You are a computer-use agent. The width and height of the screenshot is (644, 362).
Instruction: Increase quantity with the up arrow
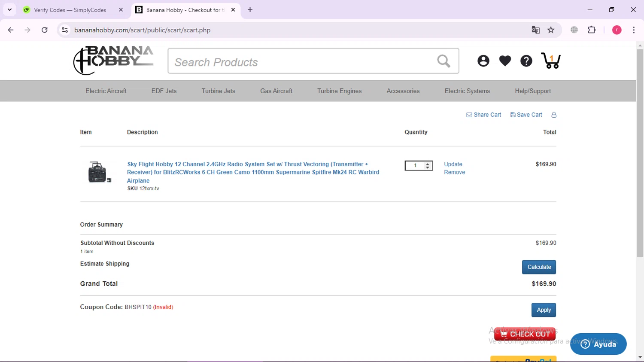pyautogui.click(x=428, y=164)
